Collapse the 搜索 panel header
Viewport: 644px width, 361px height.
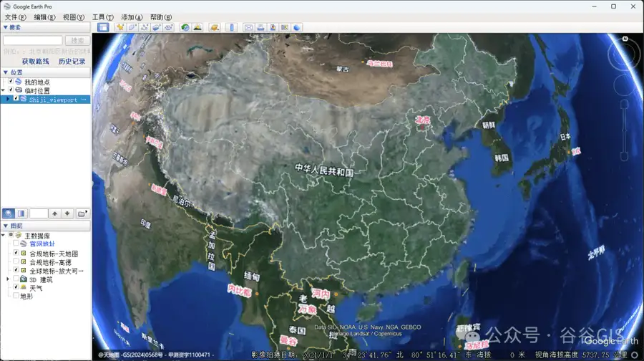pos(45,27)
